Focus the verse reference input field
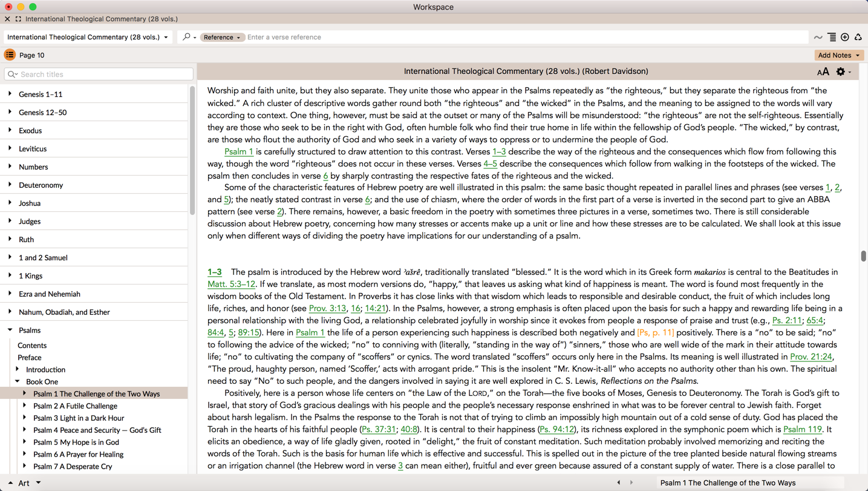This screenshot has width=868, height=491. point(526,38)
